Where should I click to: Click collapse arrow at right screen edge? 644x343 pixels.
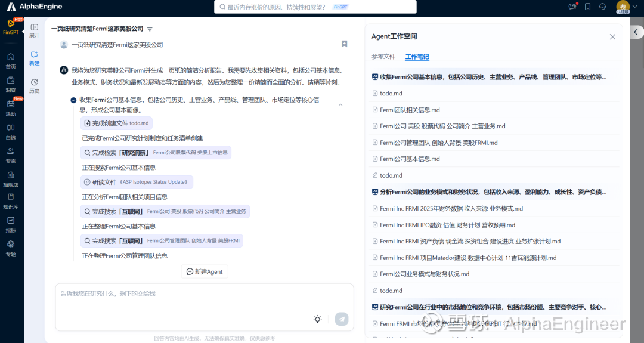click(x=636, y=32)
